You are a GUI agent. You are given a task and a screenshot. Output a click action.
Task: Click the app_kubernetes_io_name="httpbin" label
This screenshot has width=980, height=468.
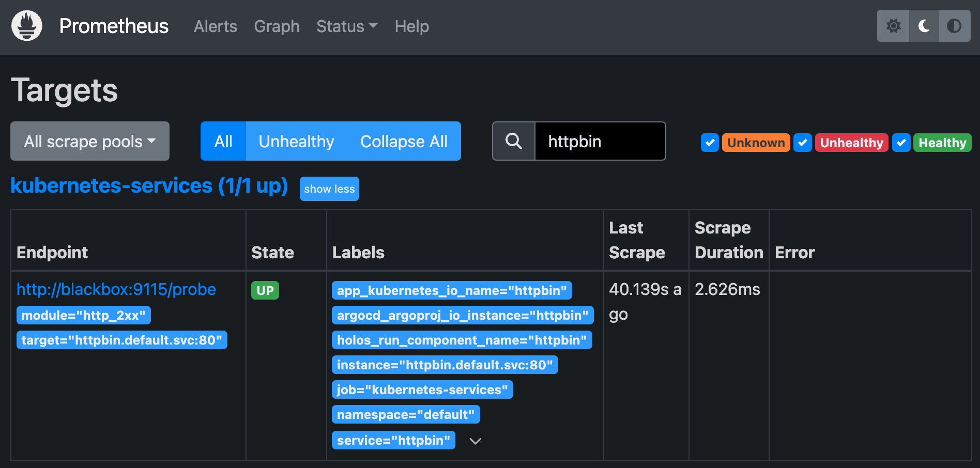[452, 290]
